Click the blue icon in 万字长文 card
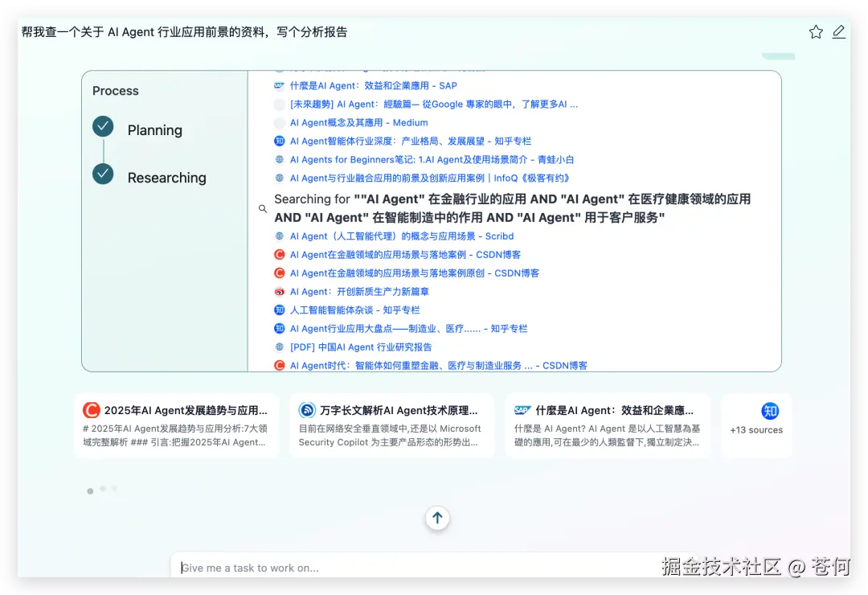Image resolution: width=868 pixels, height=595 pixels. (307, 410)
